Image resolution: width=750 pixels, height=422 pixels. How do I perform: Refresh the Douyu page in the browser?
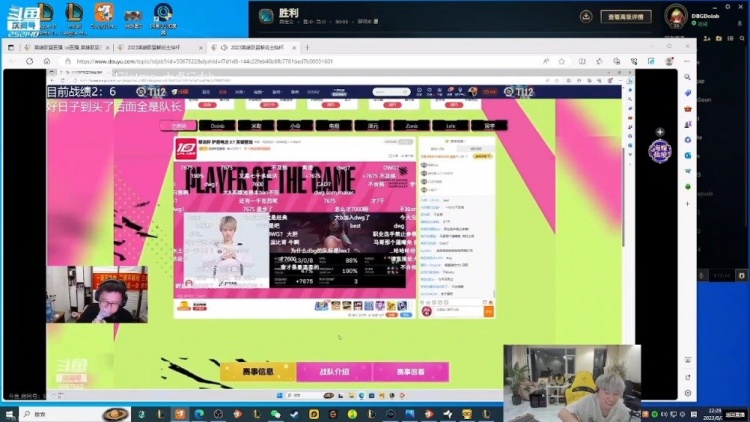[x=30, y=61]
